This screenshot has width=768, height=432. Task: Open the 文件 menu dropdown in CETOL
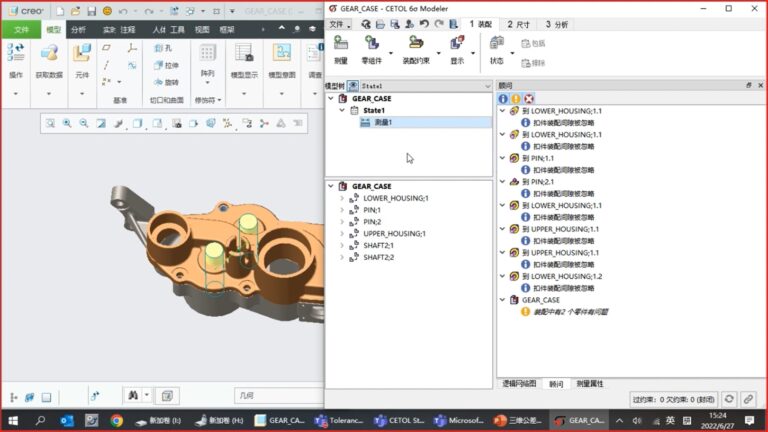tap(339, 24)
